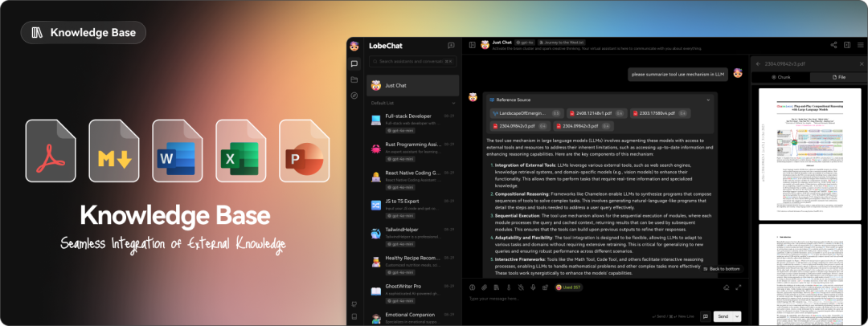Open the Files folder icon in sidebar
This screenshot has height=326, width=868.
(x=354, y=79)
